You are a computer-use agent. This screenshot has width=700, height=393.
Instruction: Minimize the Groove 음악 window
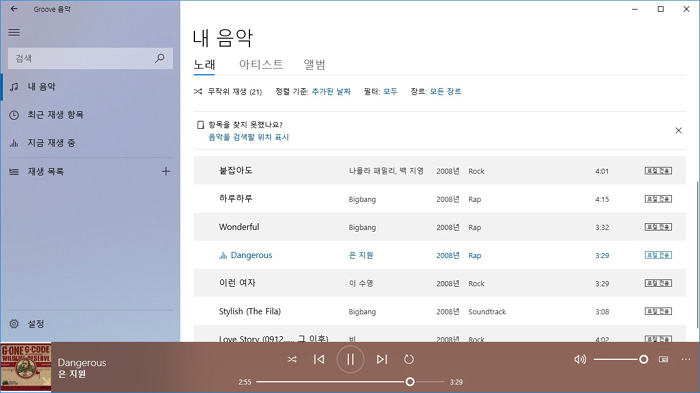click(635, 9)
